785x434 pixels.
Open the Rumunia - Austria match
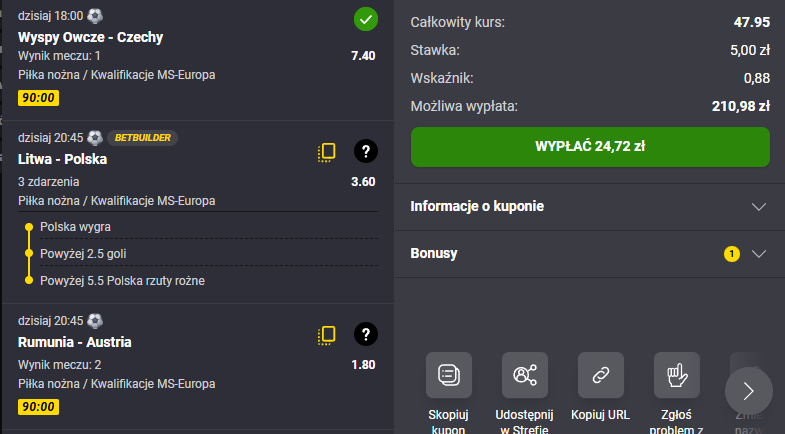(75, 342)
